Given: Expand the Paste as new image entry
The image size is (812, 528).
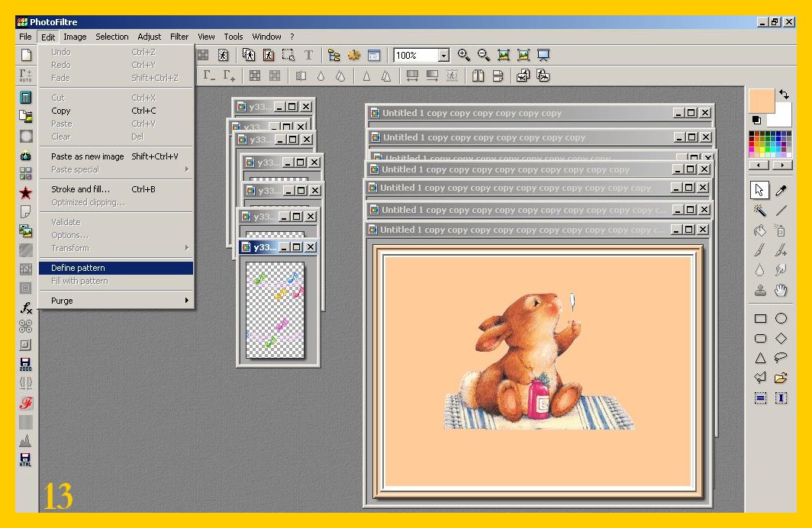Looking at the screenshot, I should (87, 156).
